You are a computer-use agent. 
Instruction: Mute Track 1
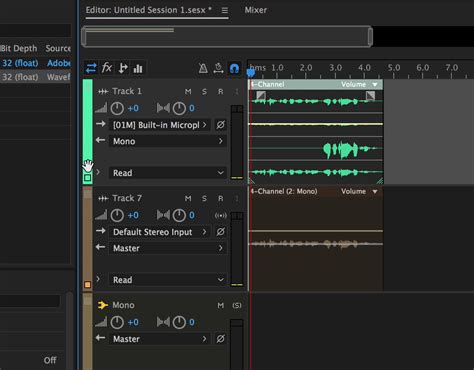pos(188,92)
